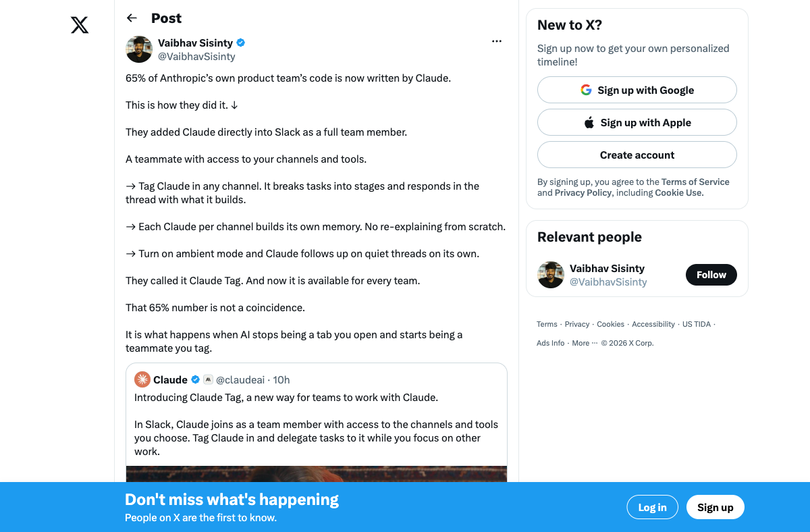Open Vaibhav Sisinty's profile picture on the post
The width and height of the screenshot is (810, 532).
139,49
